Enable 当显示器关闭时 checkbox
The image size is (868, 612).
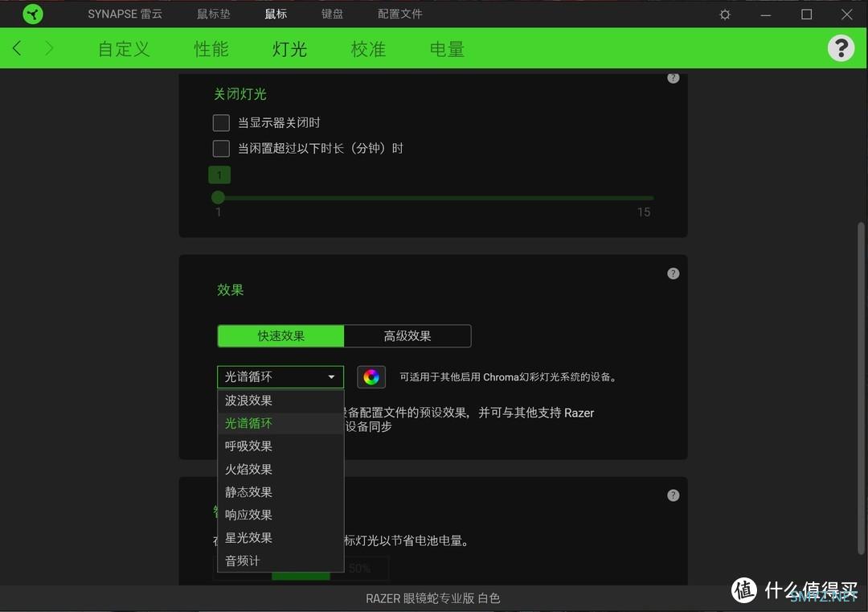[x=221, y=122]
